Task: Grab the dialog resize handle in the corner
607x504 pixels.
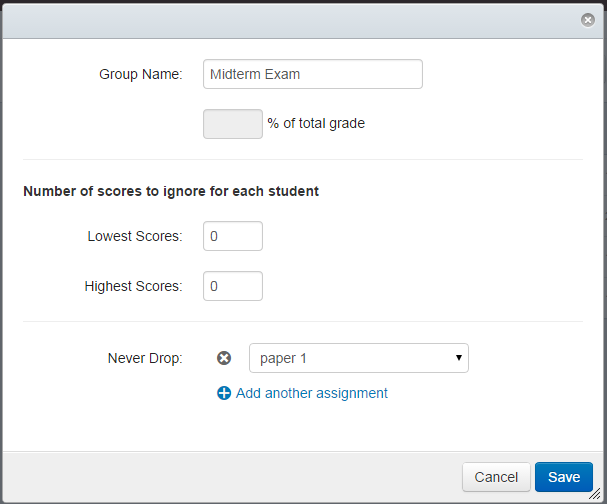Action: (x=594, y=494)
